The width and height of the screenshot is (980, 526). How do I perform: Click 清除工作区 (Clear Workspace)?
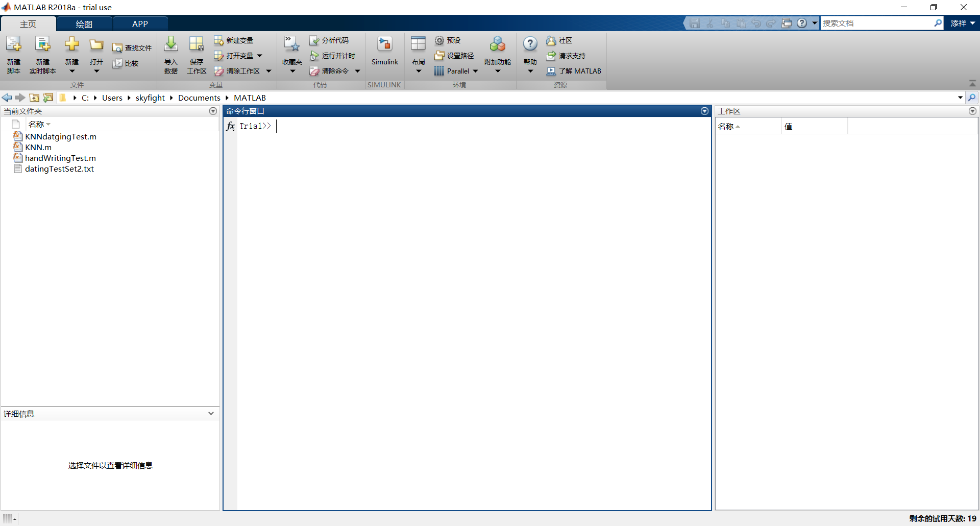tap(237, 71)
